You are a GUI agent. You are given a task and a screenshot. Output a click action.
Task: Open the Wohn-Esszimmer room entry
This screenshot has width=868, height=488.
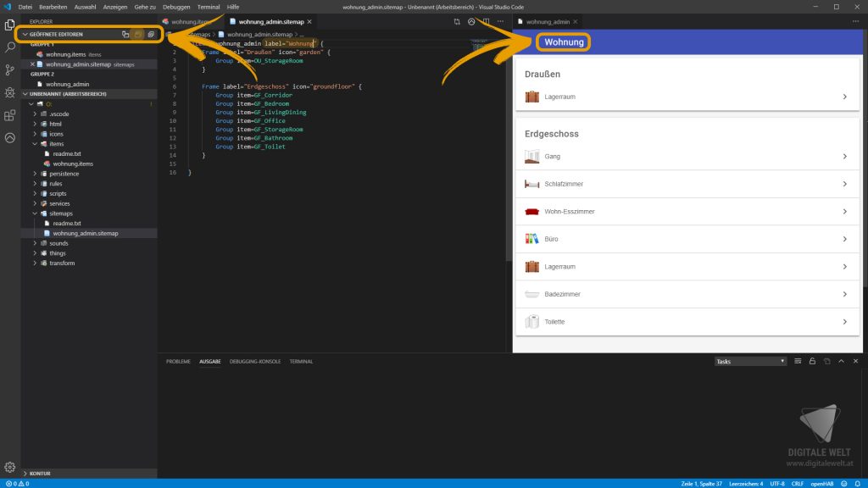pos(687,211)
